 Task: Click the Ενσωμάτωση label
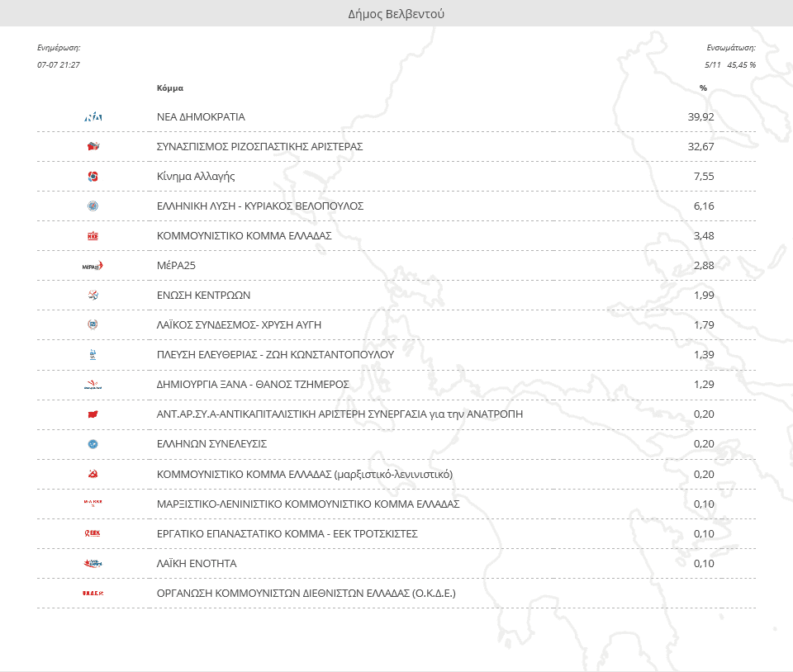pos(731,48)
